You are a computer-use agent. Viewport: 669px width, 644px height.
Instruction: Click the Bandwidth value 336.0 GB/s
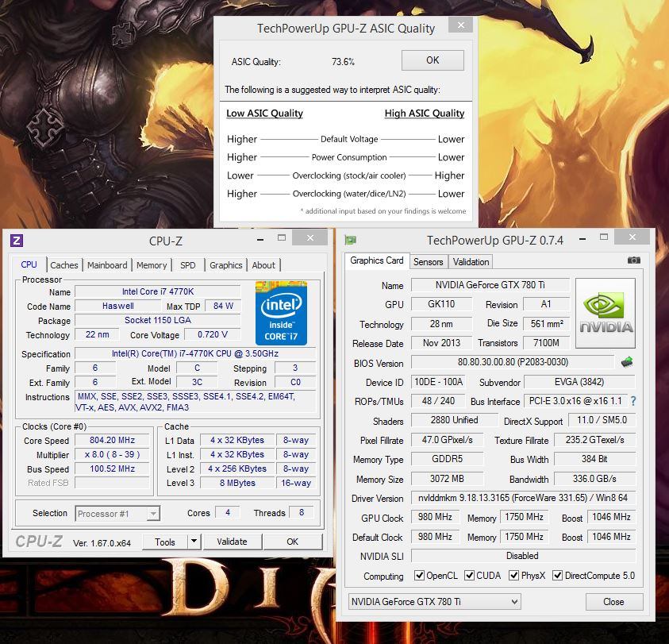(594, 479)
